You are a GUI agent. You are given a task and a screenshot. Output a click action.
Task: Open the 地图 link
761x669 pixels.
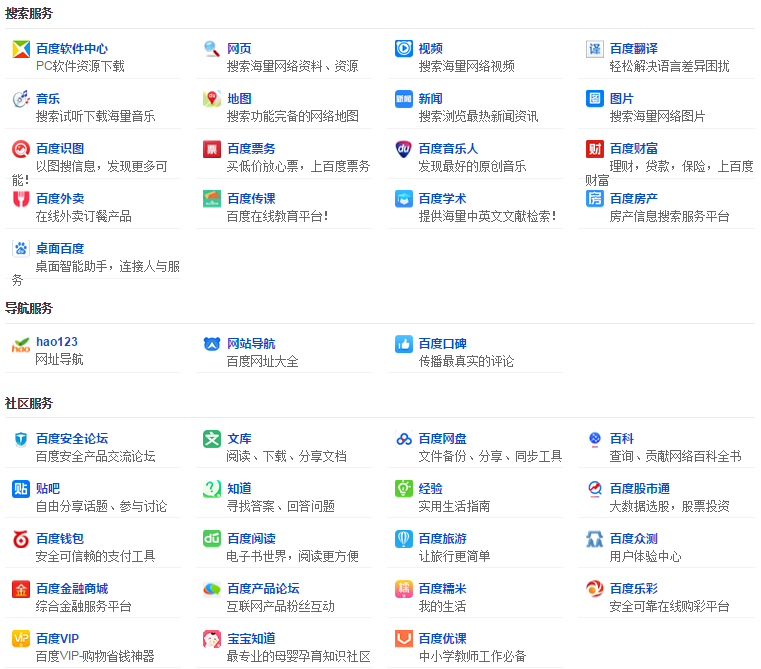click(239, 99)
